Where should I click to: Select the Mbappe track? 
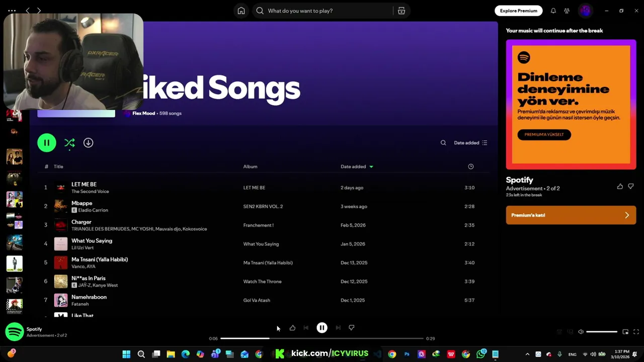[264, 207]
